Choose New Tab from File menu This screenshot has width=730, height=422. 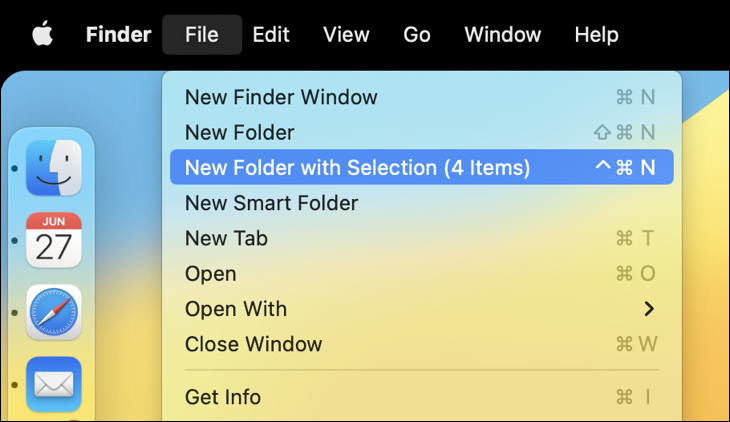point(226,238)
